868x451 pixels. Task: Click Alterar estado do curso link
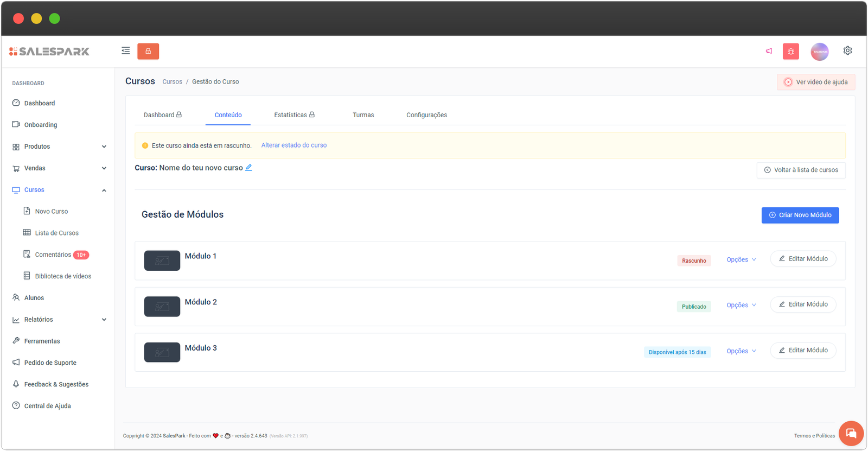point(293,145)
